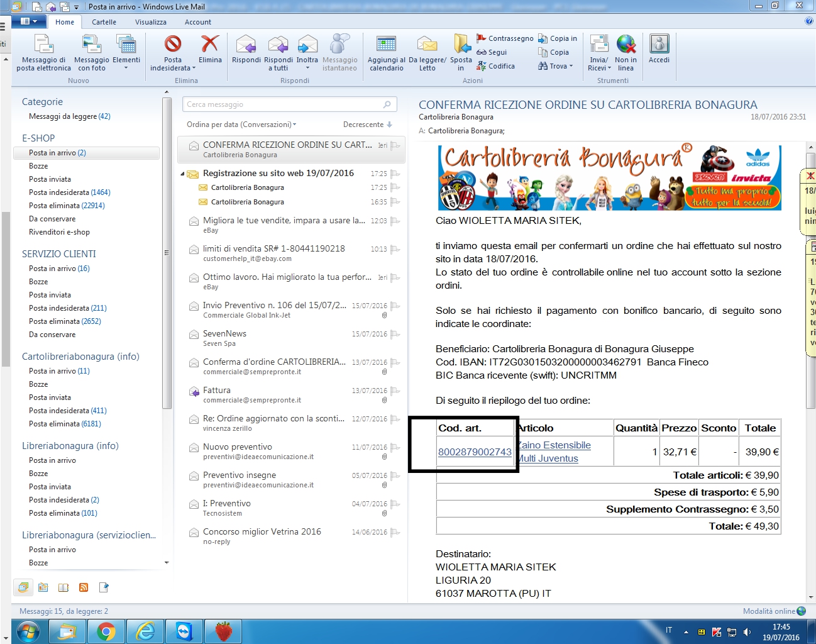Open TeamViewer from the taskbar
Screen dimensions: 816x644
[184, 631]
